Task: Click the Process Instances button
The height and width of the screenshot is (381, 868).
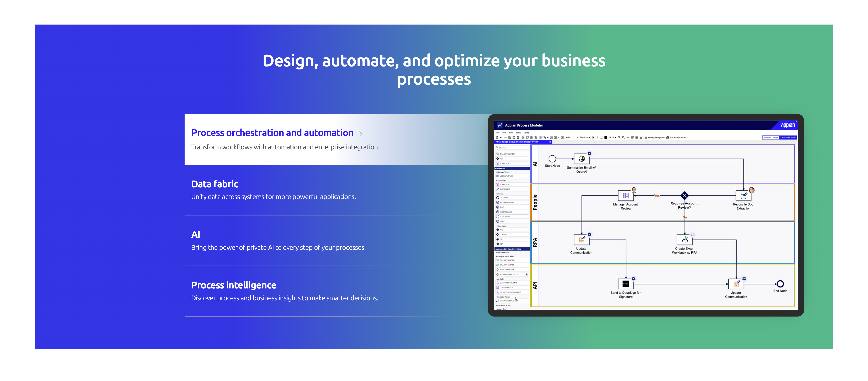Action: click(x=676, y=137)
